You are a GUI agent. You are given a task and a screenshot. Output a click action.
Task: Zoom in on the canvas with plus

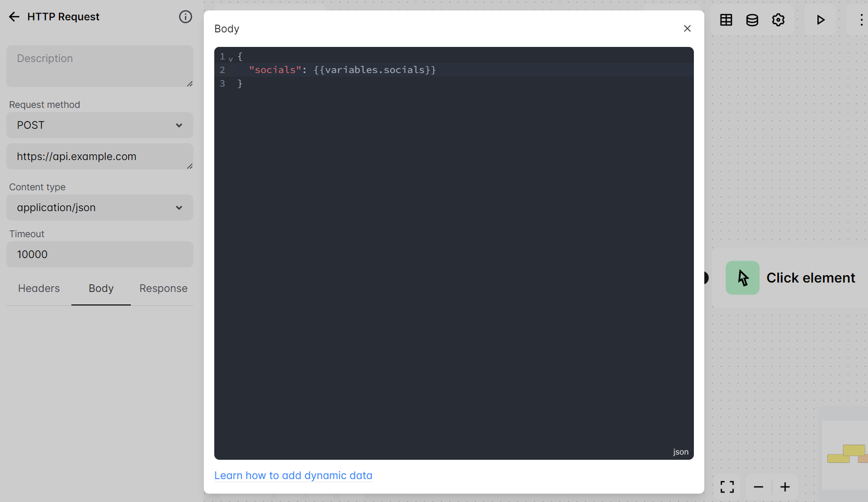(785, 487)
